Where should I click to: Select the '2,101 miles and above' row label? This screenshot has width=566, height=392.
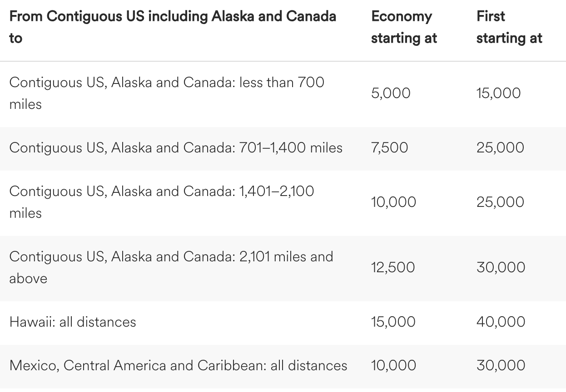click(x=171, y=267)
